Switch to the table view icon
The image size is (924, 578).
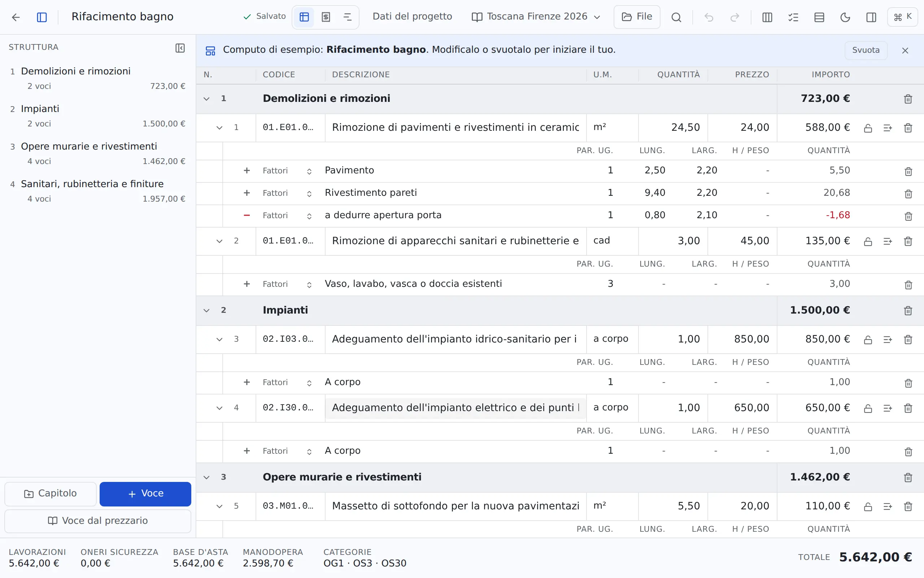click(x=304, y=17)
